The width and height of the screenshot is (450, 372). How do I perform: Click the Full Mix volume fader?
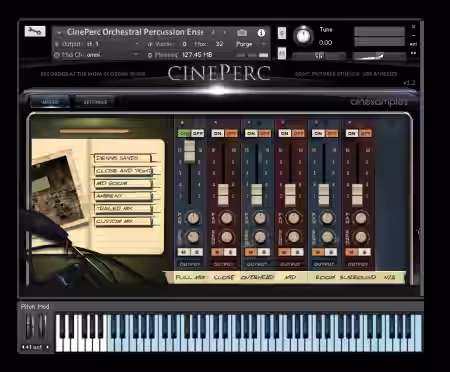pos(190,151)
